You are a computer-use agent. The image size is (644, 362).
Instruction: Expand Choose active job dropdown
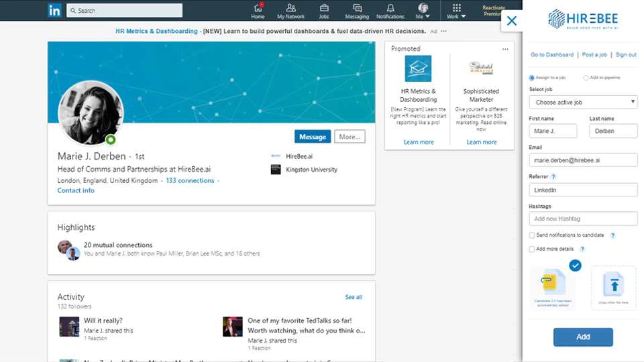(583, 102)
